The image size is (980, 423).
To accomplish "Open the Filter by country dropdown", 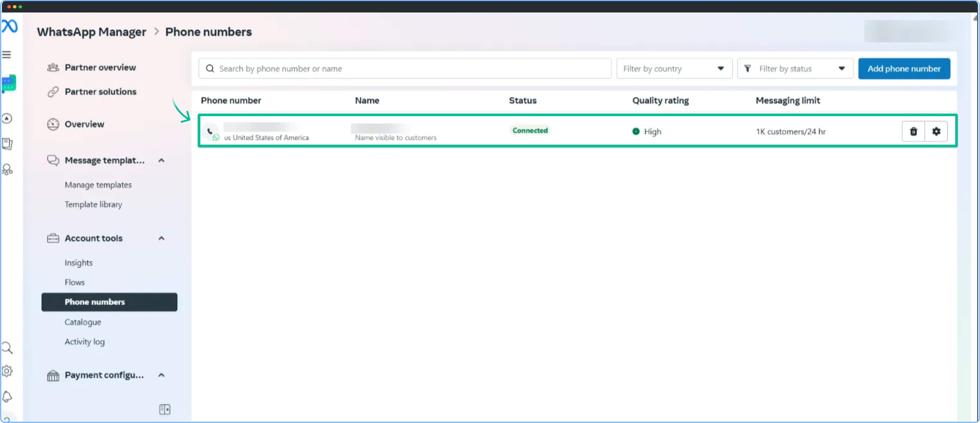I will coord(674,68).
